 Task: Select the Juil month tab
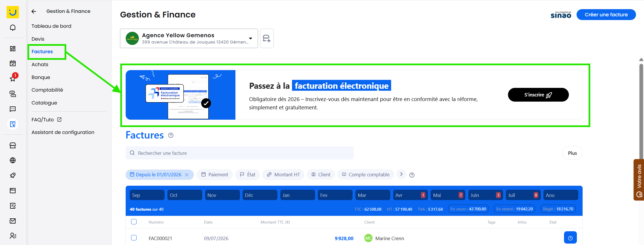point(523,195)
